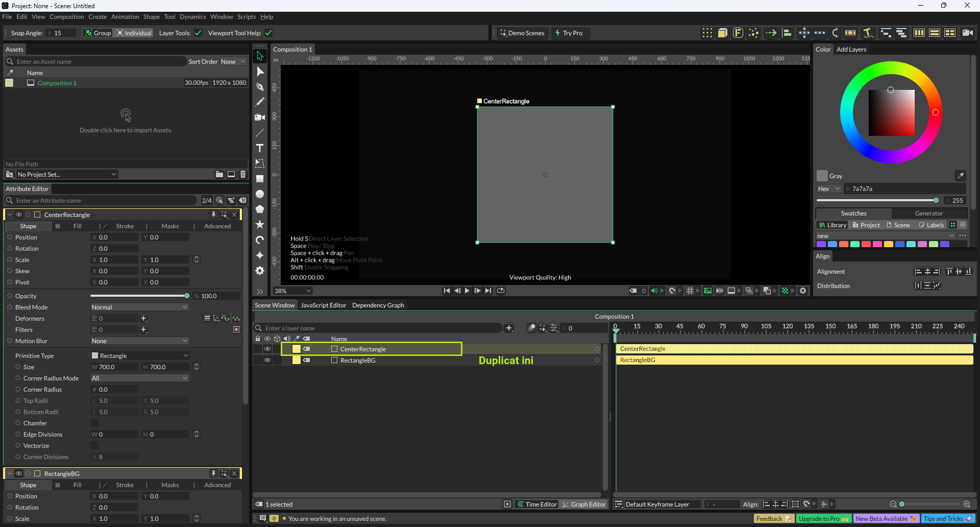980x527 pixels.
Task: Select the Polygon shape tool
Action: (260, 209)
